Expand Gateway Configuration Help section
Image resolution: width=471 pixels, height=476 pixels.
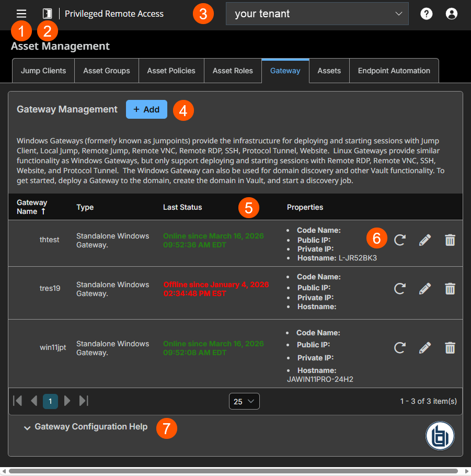coord(86,427)
